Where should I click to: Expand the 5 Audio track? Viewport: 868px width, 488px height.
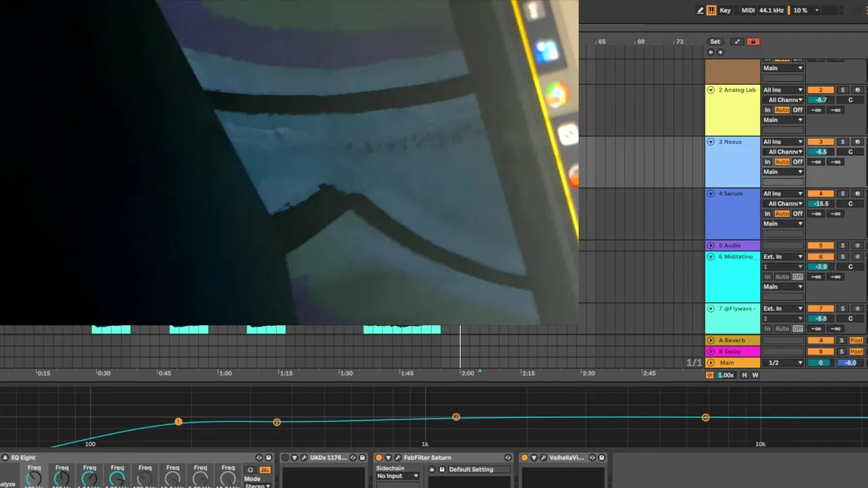point(711,245)
